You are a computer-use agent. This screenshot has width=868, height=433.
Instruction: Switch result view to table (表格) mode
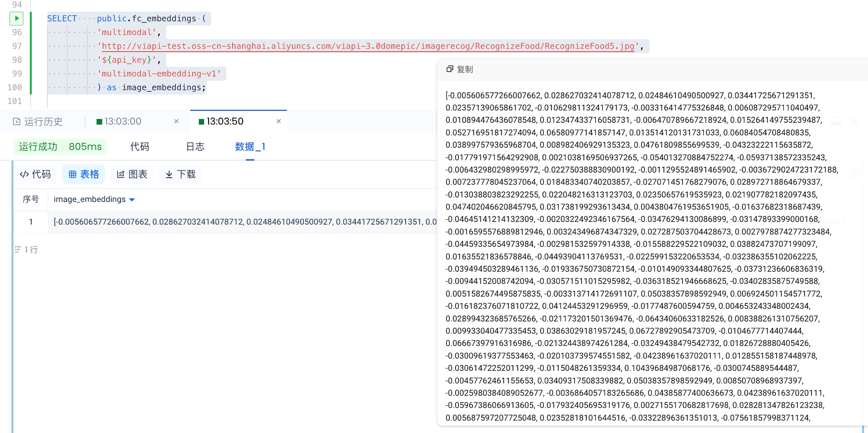tap(84, 174)
